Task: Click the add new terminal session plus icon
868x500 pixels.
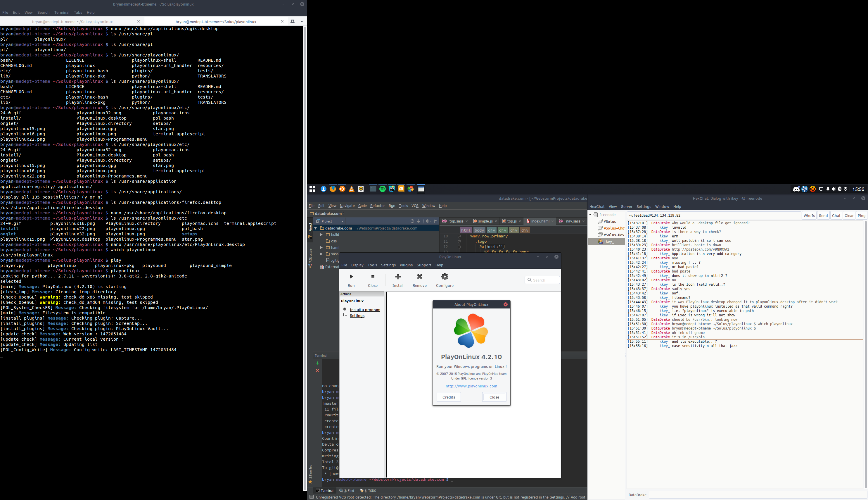Action: click(317, 363)
